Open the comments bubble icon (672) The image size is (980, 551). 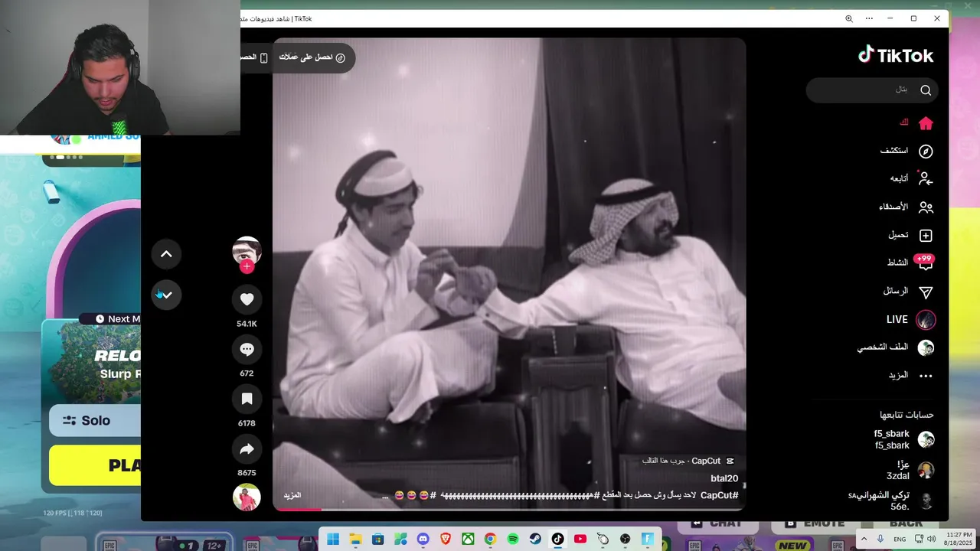247,349
